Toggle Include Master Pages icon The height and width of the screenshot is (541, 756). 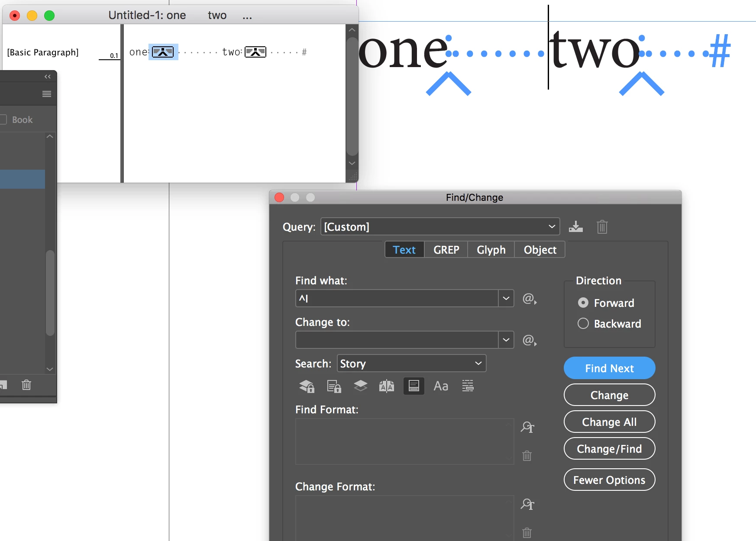[x=387, y=386]
